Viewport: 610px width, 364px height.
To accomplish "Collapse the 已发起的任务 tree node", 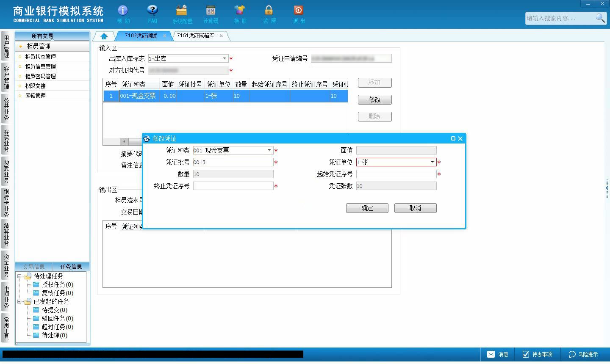I will (x=19, y=301).
